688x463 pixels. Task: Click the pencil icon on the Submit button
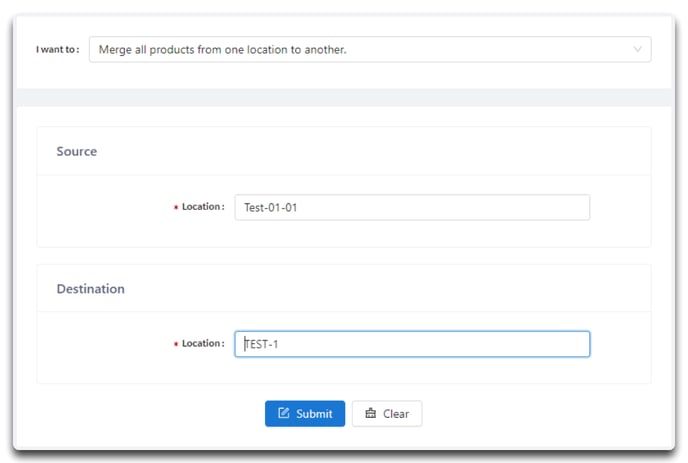pos(284,413)
